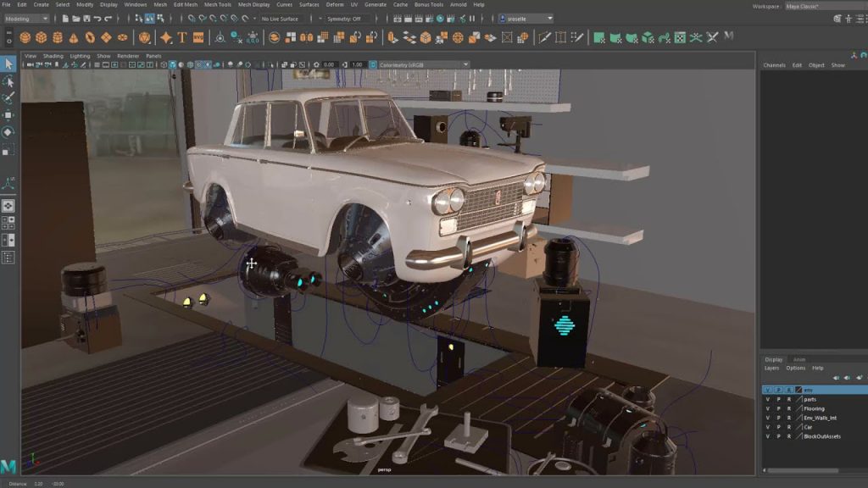868x488 pixels.
Task: Open the Mesh Tools menu
Action: (217, 4)
